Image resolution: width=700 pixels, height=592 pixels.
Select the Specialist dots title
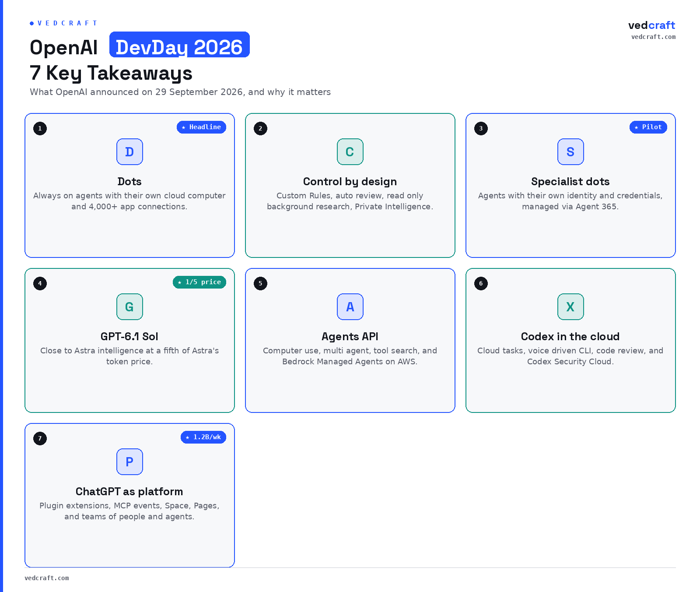[570, 182]
